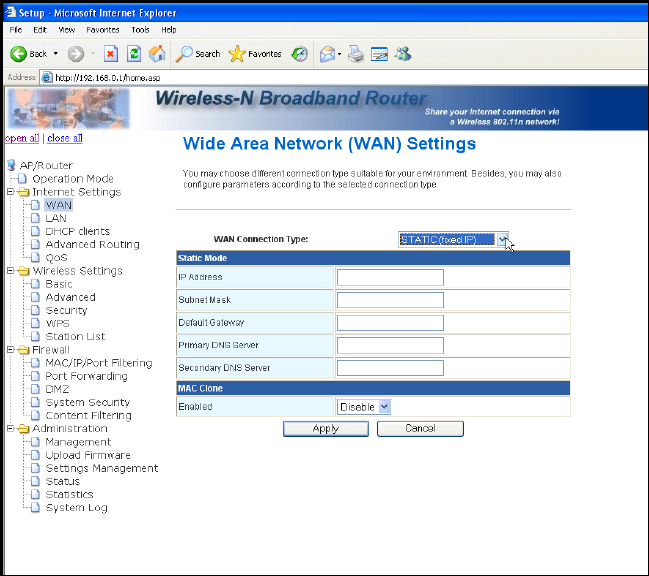This screenshot has height=576, width=649.
Task: Collapse the Firewall folder
Action: click(x=10, y=350)
